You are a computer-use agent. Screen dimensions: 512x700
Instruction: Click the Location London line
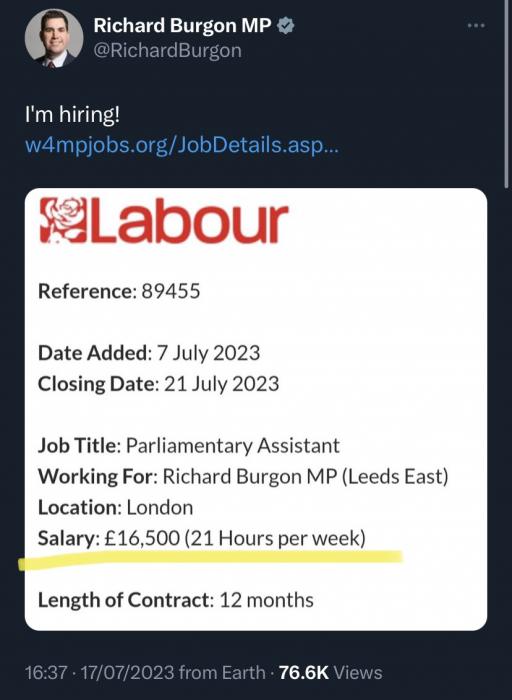click(116, 508)
